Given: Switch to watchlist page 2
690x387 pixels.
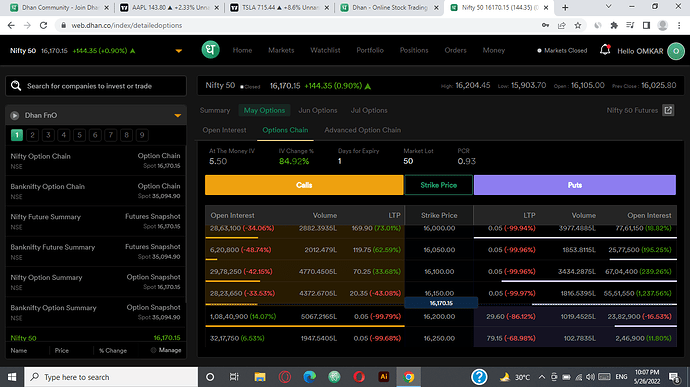Looking at the screenshot, I should (x=32, y=135).
